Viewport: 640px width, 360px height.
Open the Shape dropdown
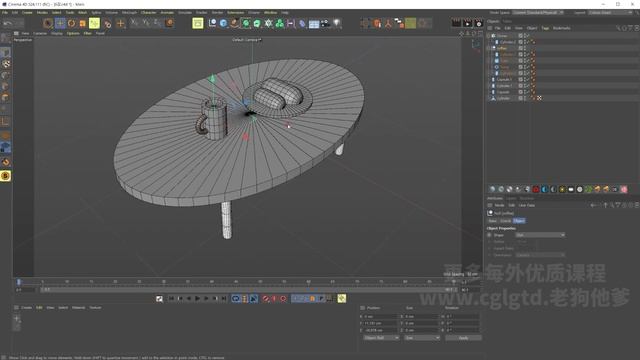(540, 235)
